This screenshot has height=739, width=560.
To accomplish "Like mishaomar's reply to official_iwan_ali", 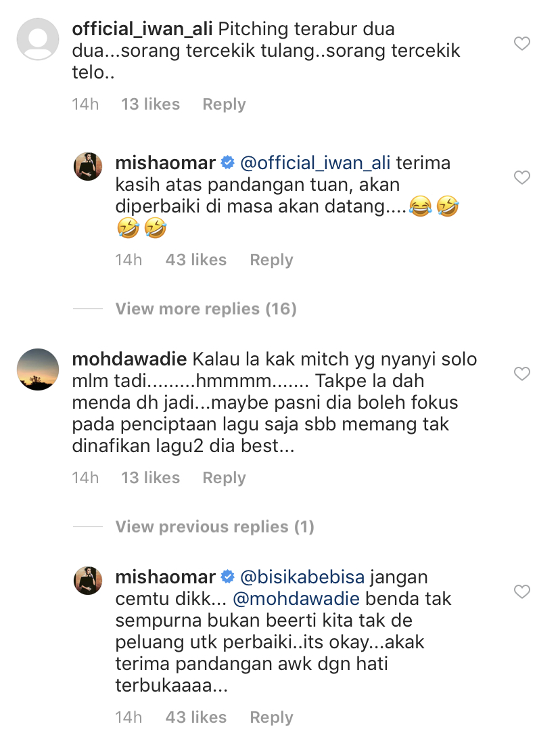I will point(521,178).
